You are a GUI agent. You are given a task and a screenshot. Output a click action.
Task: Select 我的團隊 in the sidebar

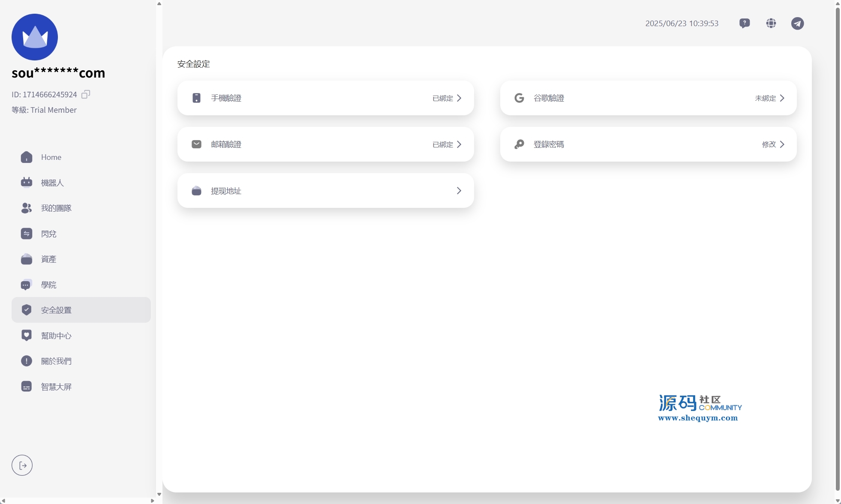pyautogui.click(x=56, y=208)
